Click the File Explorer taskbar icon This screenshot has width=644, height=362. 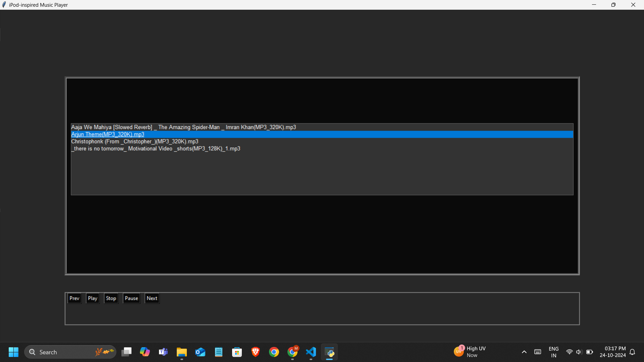pos(182,352)
